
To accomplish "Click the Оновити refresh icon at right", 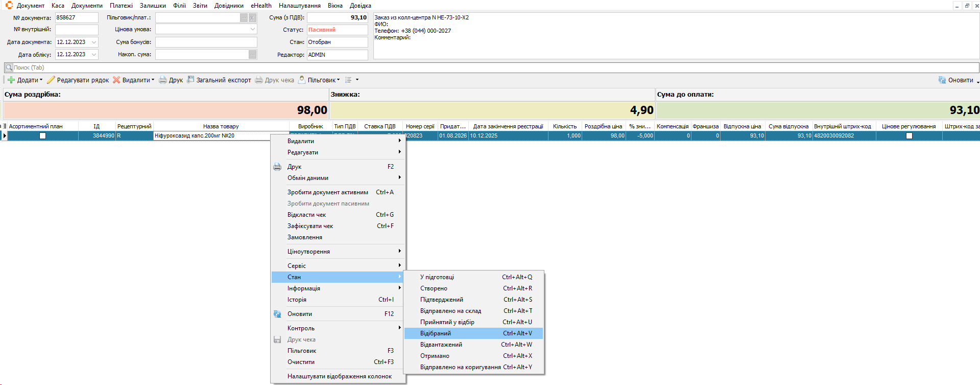I will click(x=942, y=80).
